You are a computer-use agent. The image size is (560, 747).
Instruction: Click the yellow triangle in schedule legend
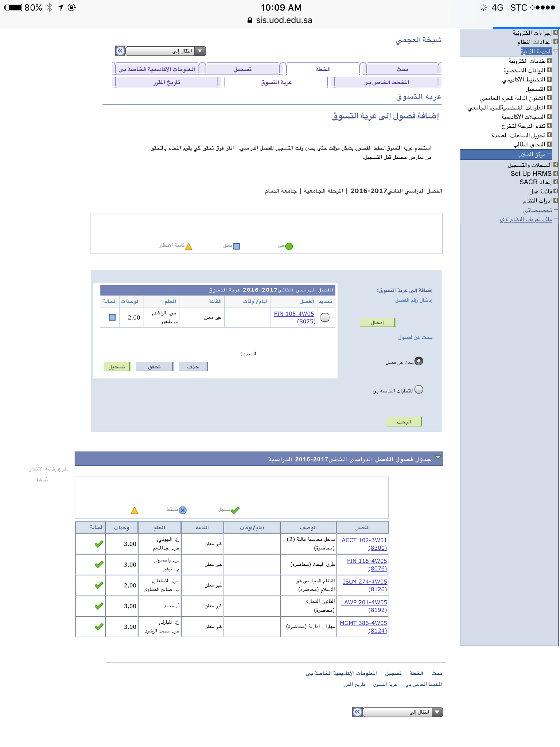click(x=135, y=511)
